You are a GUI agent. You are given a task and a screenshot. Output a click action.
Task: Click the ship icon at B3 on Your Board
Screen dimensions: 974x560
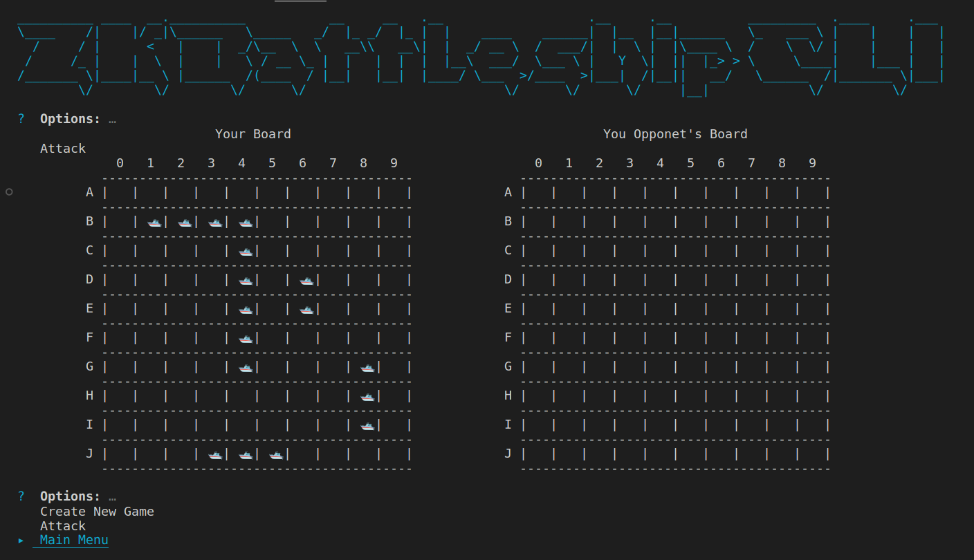[x=215, y=223]
